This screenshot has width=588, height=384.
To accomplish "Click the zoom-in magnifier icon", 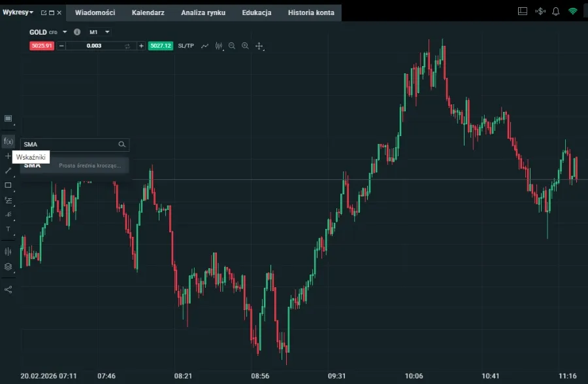I will click(x=246, y=46).
